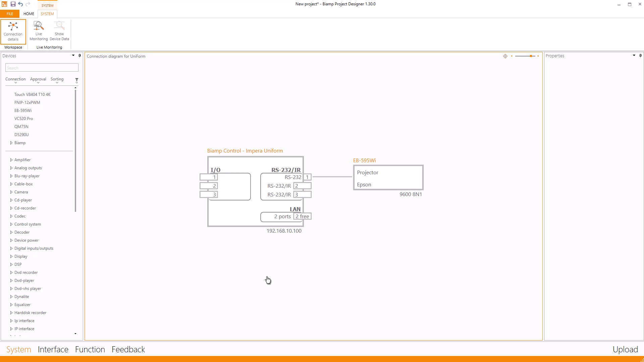Image resolution: width=644 pixels, height=362 pixels.
Task: Select FNIP-12xPWM device
Action: pyautogui.click(x=27, y=103)
